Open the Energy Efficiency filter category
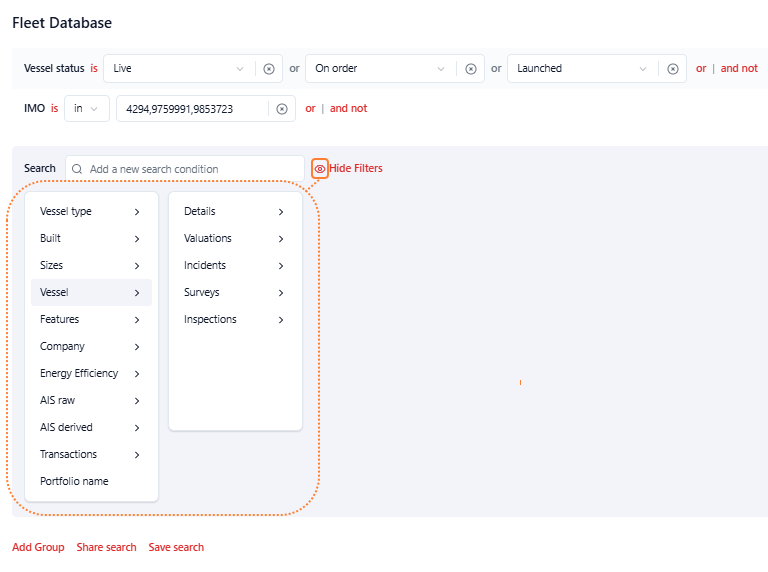This screenshot has width=768, height=572. (x=91, y=373)
